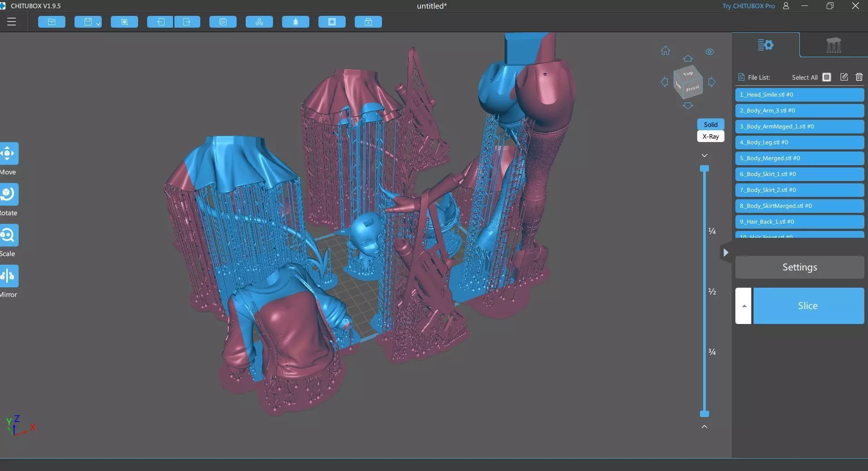The height and width of the screenshot is (471, 868).
Task: Select 5_Body_Merged.stl in file list
Action: 799,158
